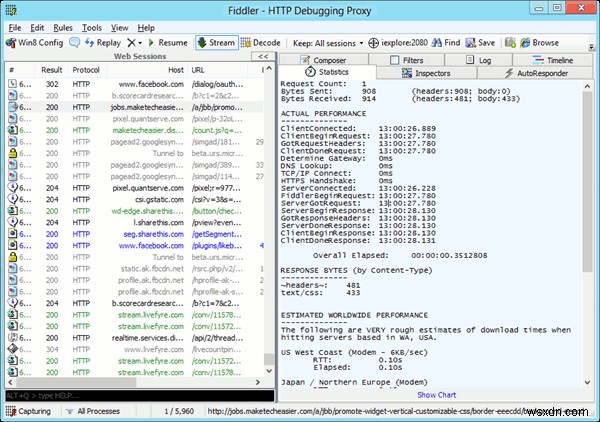Select the www.facebook.com /plugins/likeb session
This screenshot has height=422, width=600.
point(135,245)
